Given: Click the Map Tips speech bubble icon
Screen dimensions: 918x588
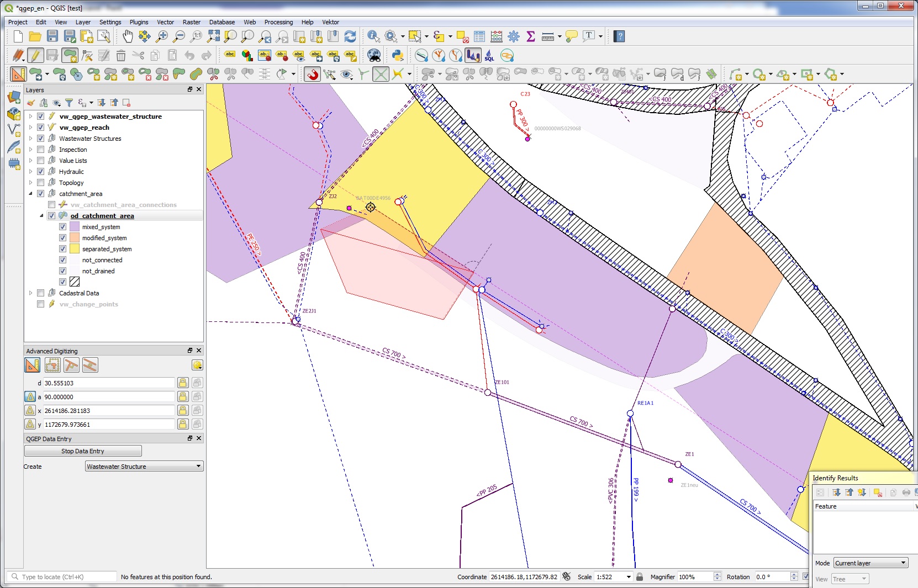Looking at the screenshot, I should coord(572,36).
